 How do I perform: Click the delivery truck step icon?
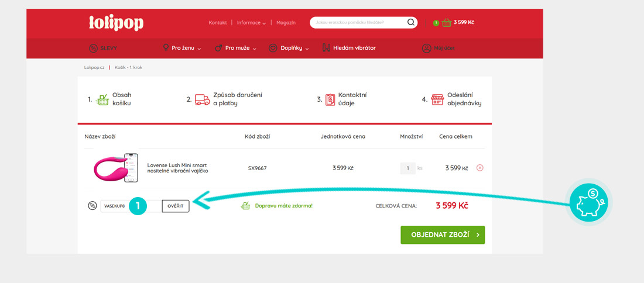[x=202, y=99]
